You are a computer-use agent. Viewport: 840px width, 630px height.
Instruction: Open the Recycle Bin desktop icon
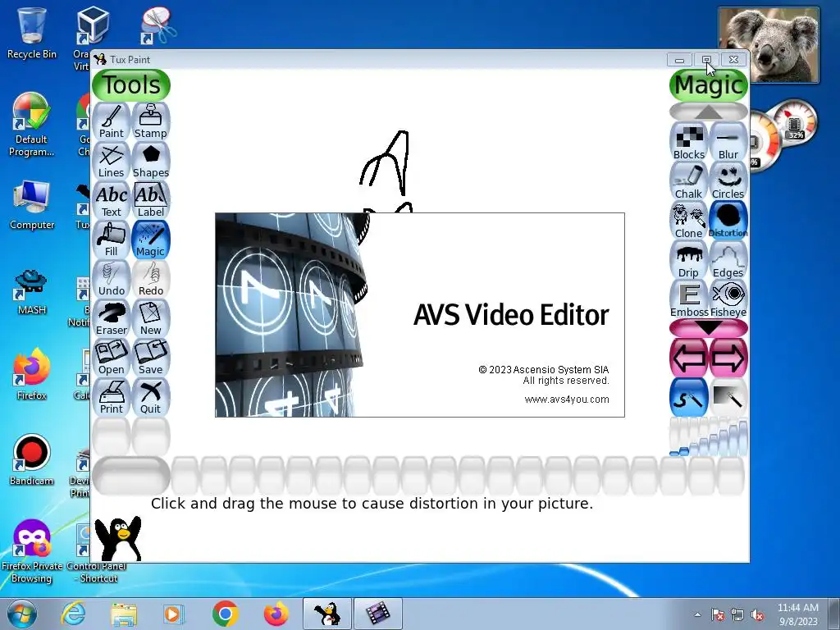pyautogui.click(x=32, y=33)
